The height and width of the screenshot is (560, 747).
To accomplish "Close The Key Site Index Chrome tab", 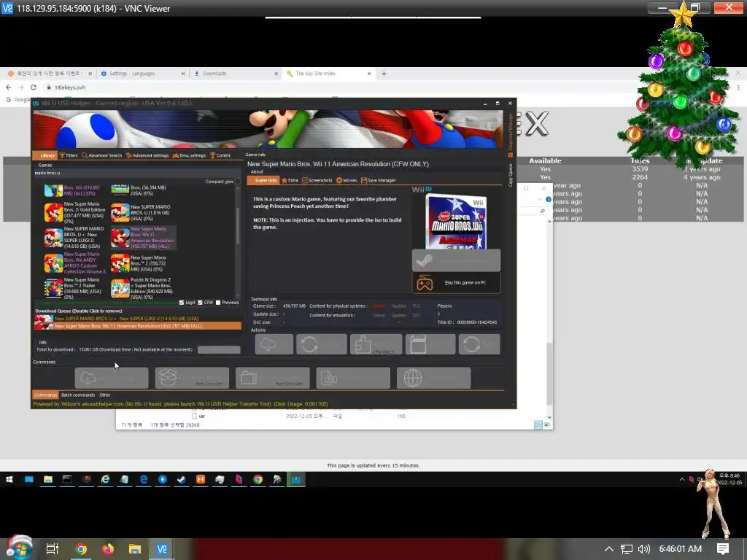I will pos(368,74).
